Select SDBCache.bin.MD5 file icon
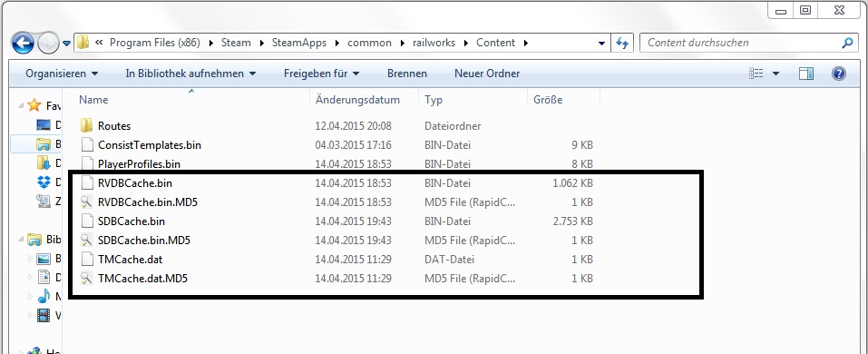This screenshot has width=868, height=354. 86,240
